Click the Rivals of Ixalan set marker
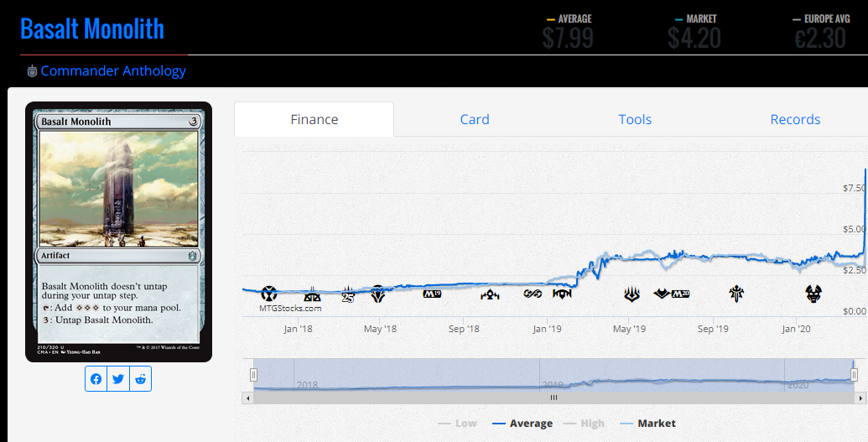The image size is (868, 442). pyautogui.click(x=312, y=294)
